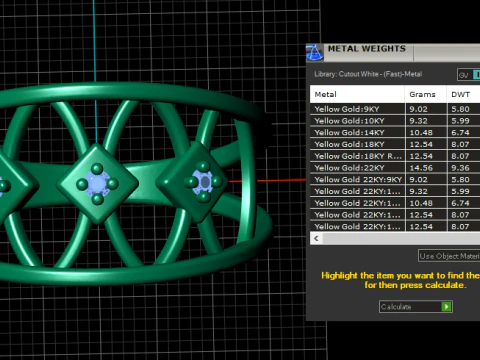Viewport: 480px width, 360px height.
Task: Click the table's scroll-left arrow
Action: [316, 239]
